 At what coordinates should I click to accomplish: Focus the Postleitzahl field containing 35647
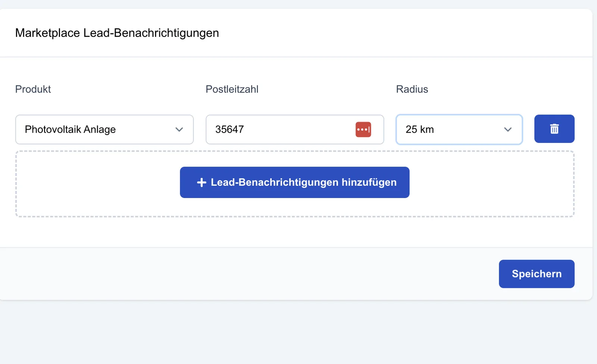click(x=295, y=129)
